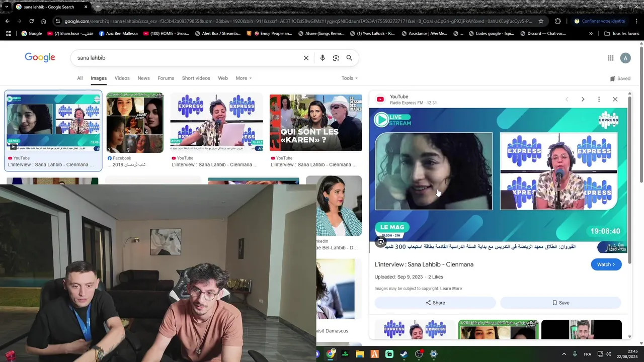The width and height of the screenshot is (644, 362).
Task: Open the Saved collections link
Action: (x=620, y=78)
